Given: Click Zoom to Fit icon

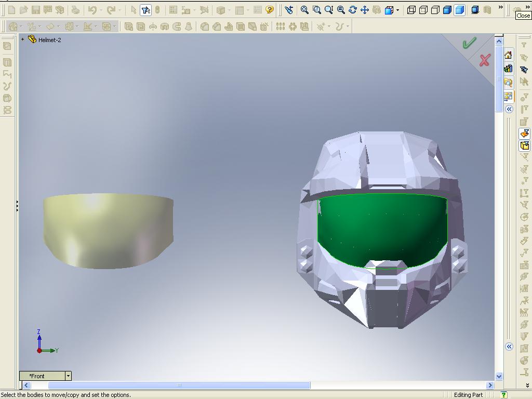Looking at the screenshot, I should click(304, 10).
